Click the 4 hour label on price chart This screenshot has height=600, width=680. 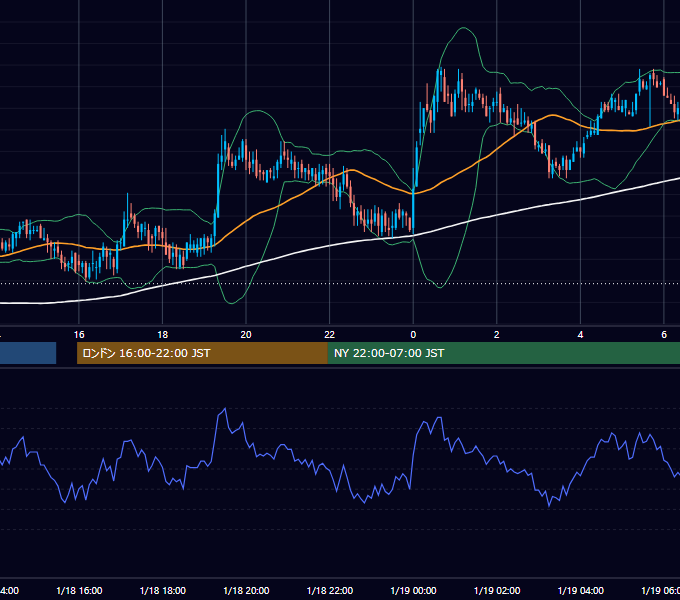[x=580, y=335]
